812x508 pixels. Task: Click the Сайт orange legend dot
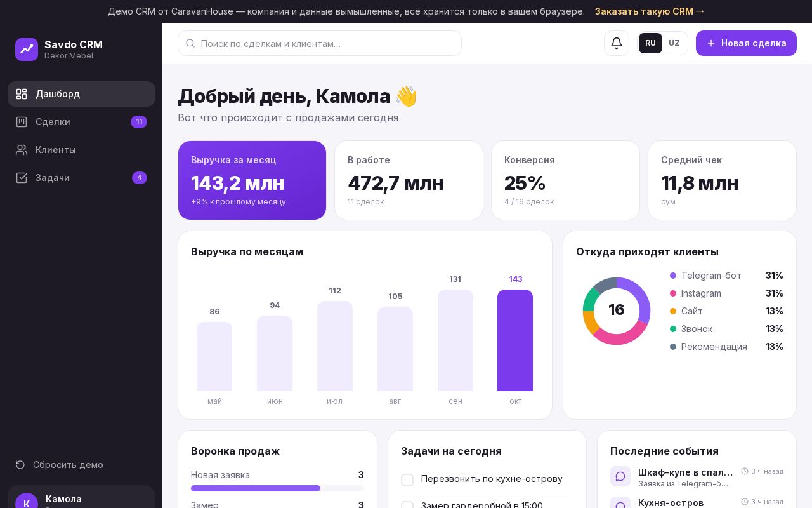pos(673,311)
